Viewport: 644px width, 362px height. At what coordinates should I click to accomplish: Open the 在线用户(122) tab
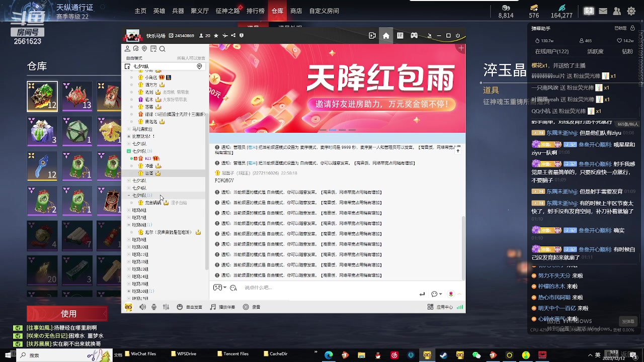[x=551, y=51]
